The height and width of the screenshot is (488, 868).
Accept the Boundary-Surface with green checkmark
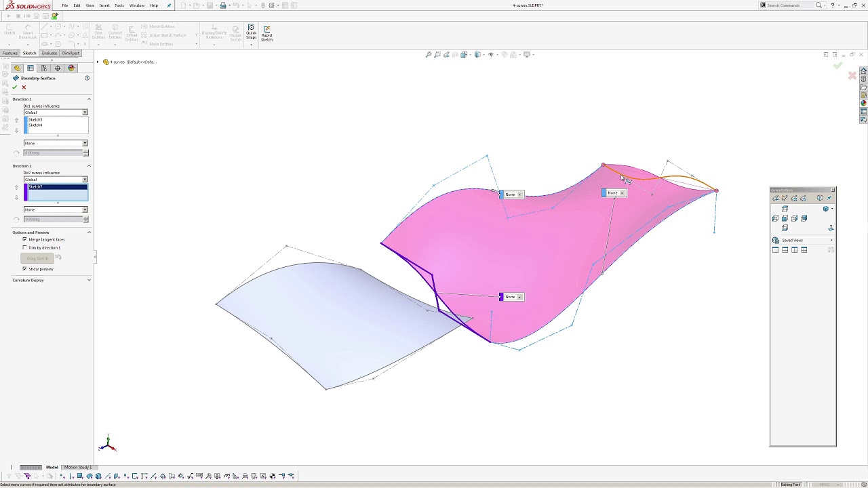click(14, 87)
